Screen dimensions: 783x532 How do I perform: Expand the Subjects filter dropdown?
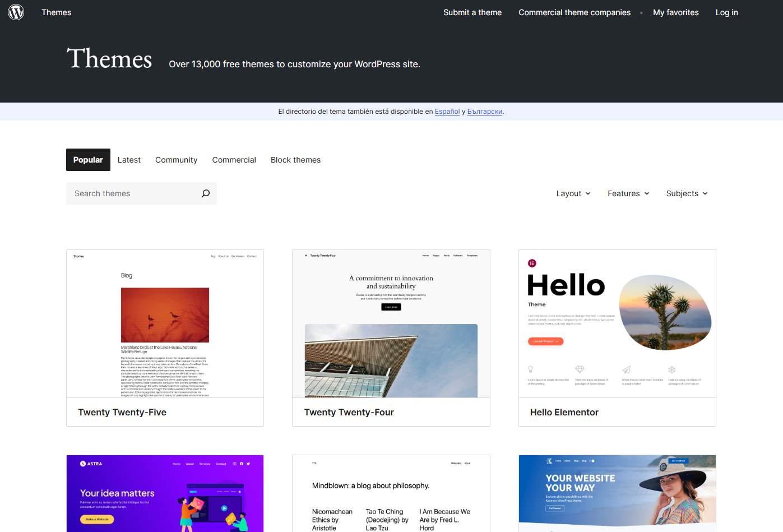(687, 193)
